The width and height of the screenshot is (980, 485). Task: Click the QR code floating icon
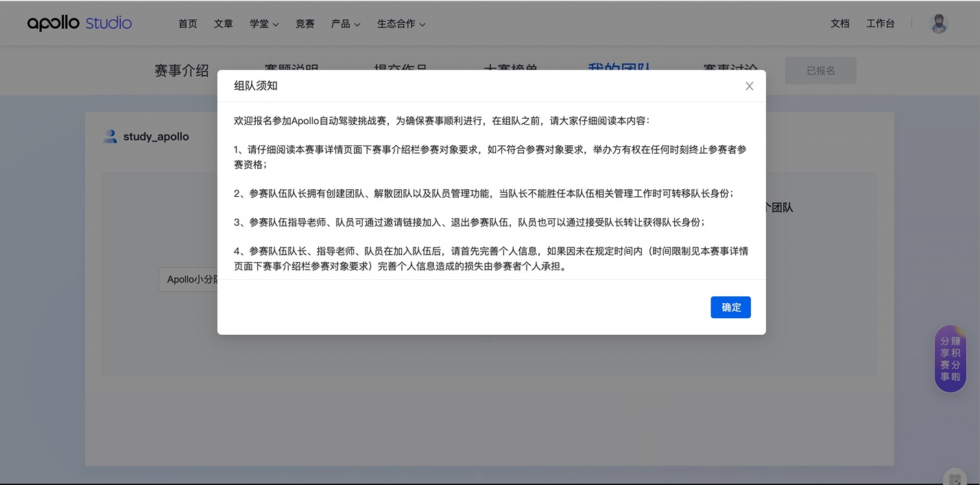[955, 477]
